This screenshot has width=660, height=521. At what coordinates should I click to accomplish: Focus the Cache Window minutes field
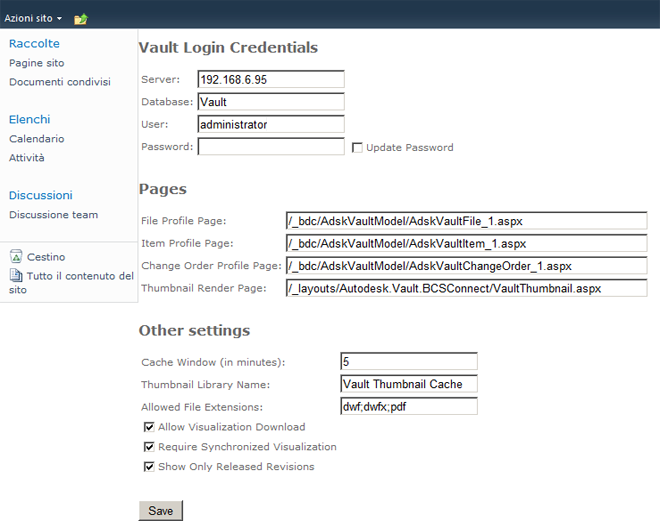[409, 361]
